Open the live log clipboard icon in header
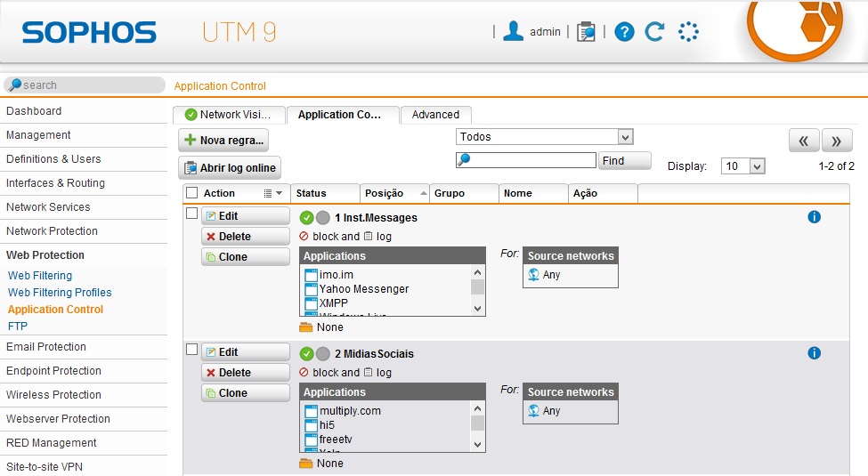 [586, 31]
